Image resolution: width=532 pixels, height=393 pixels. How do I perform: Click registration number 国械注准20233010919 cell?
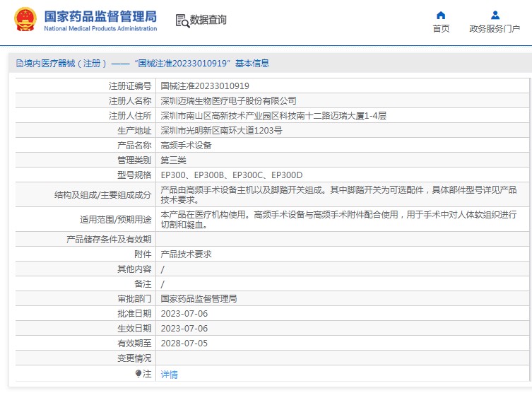pyautogui.click(x=205, y=86)
